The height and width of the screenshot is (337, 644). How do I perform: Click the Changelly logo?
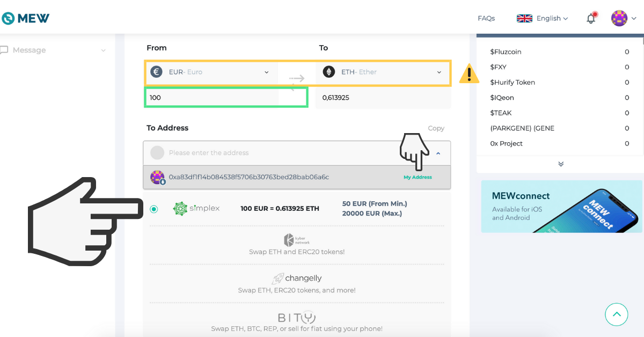(297, 278)
